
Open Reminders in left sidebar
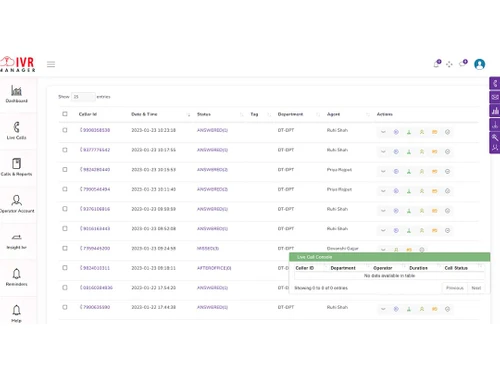tap(17, 277)
